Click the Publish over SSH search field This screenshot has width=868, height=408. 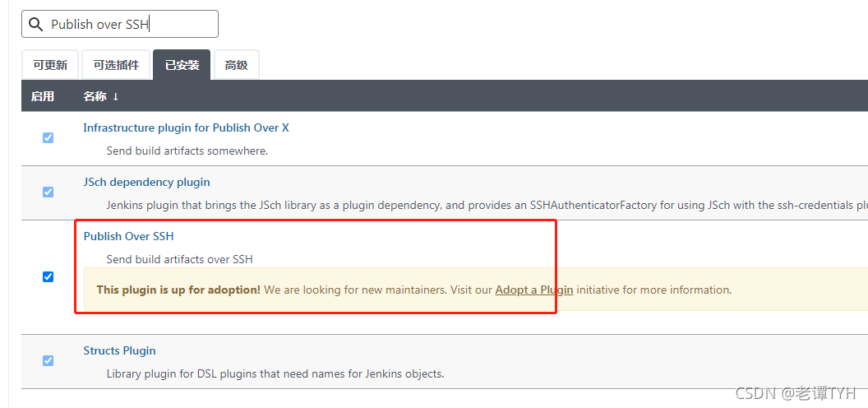point(119,24)
